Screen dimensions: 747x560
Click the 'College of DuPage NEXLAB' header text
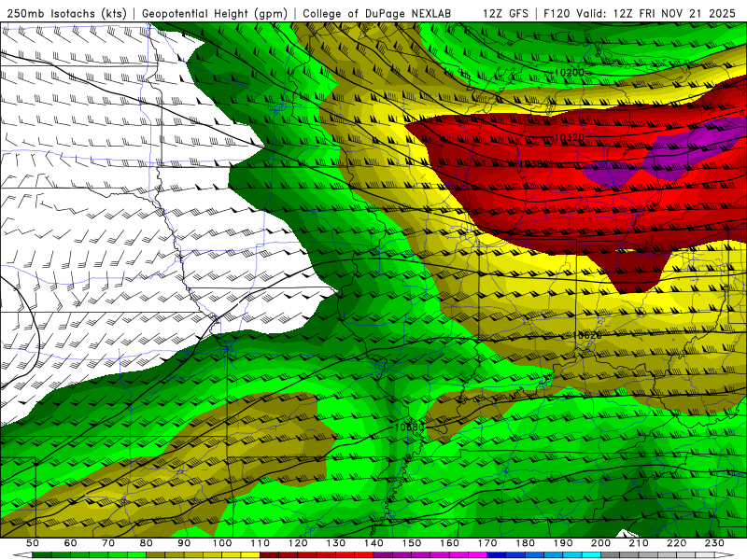click(x=376, y=13)
